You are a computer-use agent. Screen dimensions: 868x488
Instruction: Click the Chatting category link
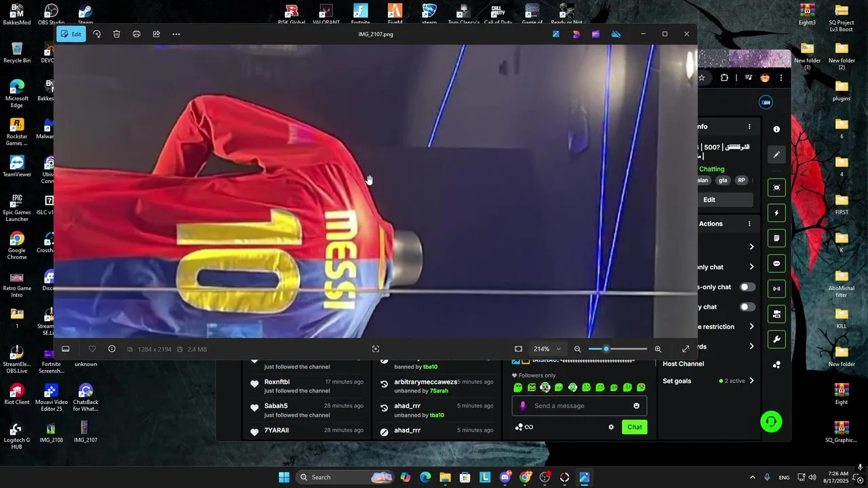pos(711,169)
